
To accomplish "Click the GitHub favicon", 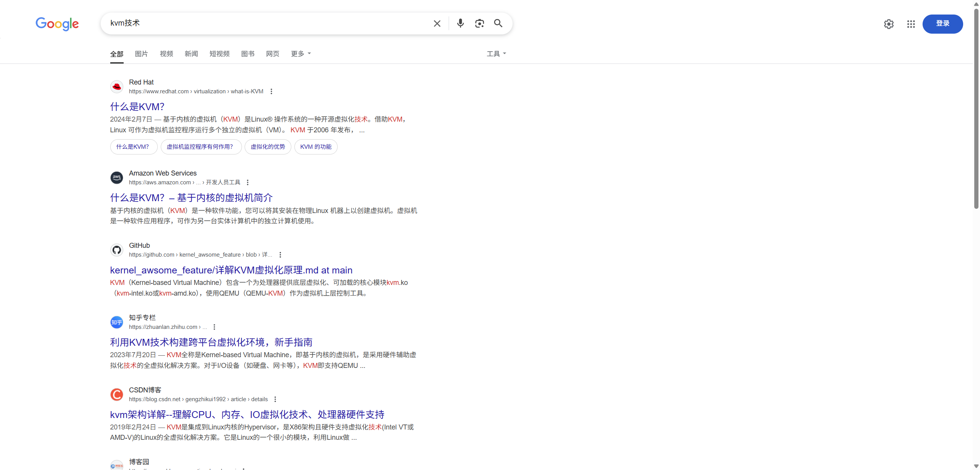I will (117, 250).
